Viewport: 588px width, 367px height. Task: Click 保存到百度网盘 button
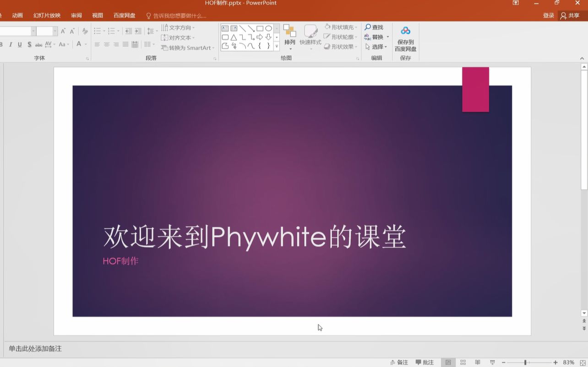(406, 39)
